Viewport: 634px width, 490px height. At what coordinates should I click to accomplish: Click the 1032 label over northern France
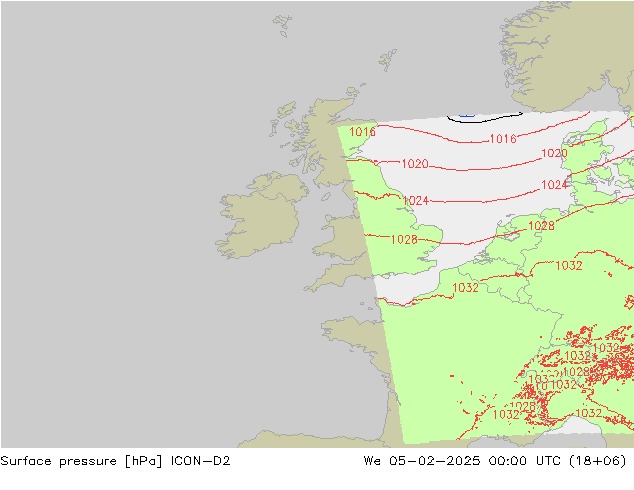pyautogui.click(x=465, y=288)
